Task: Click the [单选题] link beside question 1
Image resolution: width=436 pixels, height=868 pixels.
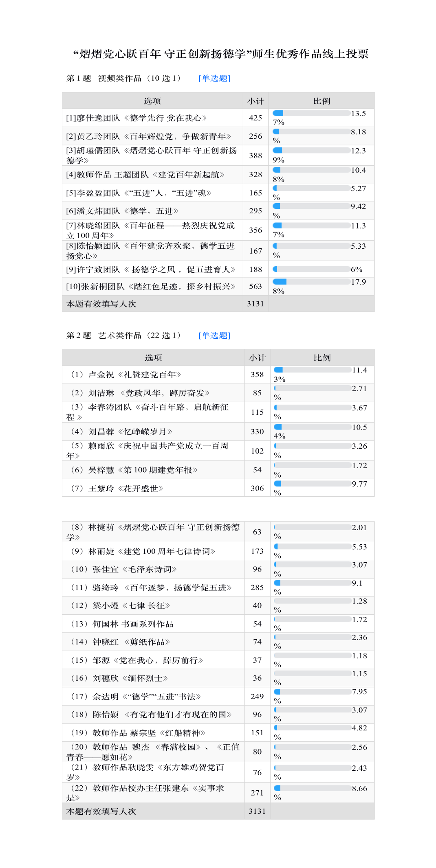Action: [x=214, y=78]
